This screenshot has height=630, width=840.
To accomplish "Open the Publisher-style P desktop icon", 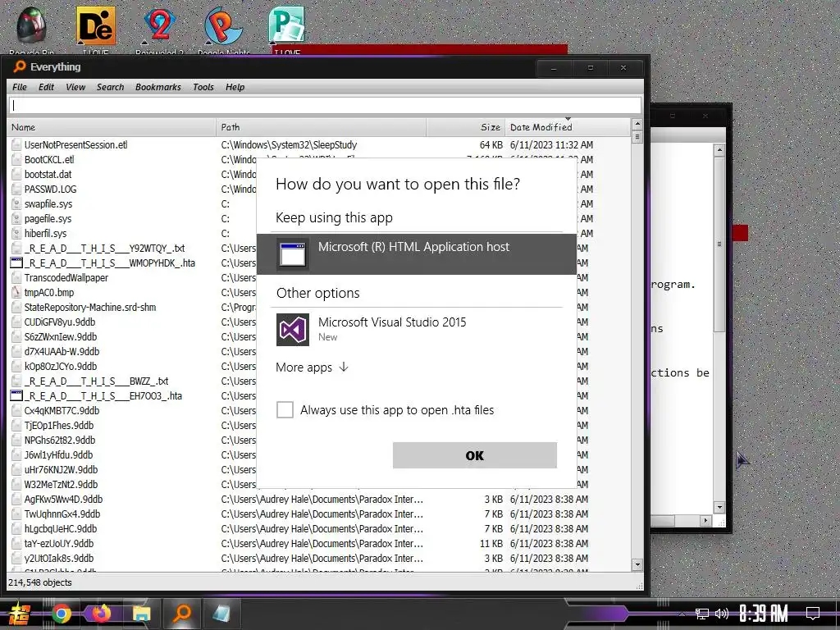I will (x=286, y=25).
